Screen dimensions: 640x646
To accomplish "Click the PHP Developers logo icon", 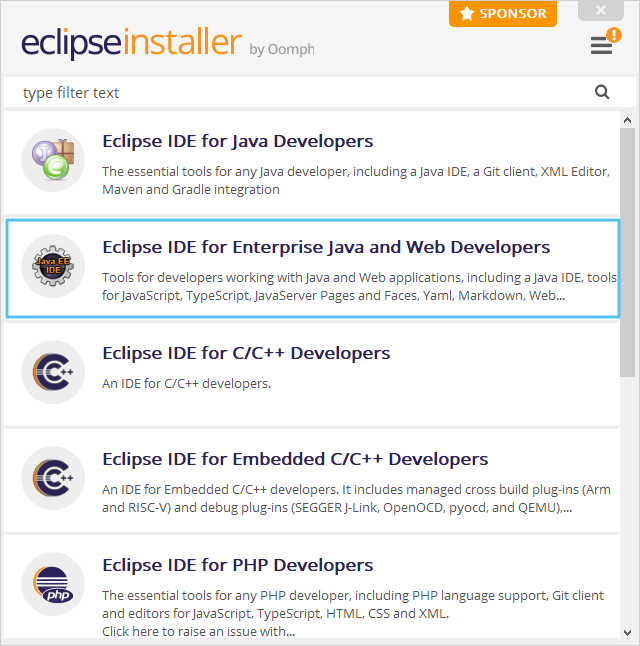I will [53, 584].
